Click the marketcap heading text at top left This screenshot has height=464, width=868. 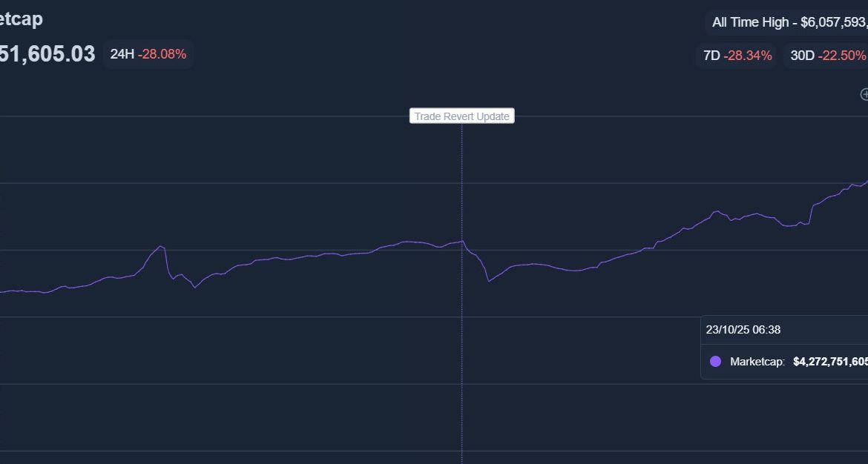pyautogui.click(x=21, y=20)
